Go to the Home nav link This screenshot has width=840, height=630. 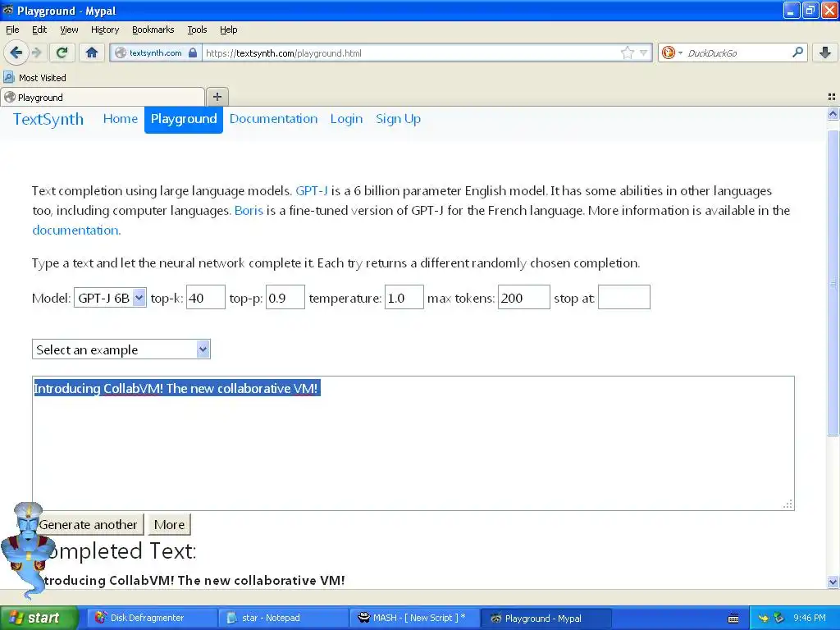pyautogui.click(x=121, y=119)
